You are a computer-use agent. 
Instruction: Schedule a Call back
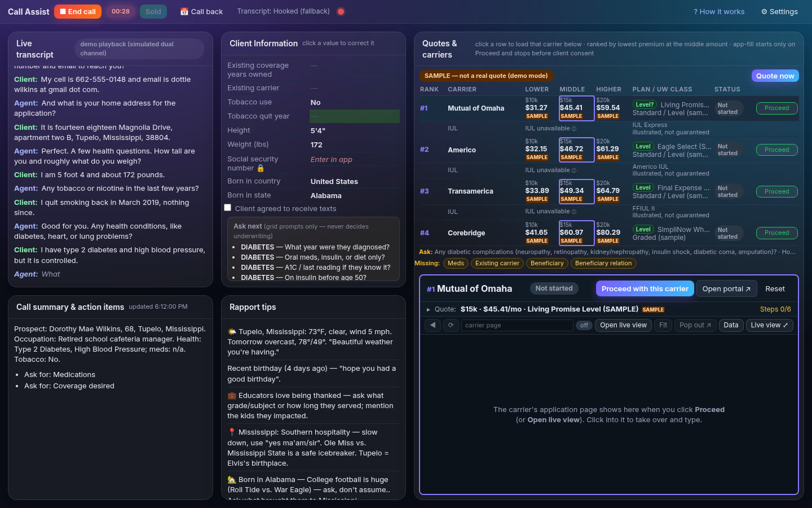pos(201,11)
